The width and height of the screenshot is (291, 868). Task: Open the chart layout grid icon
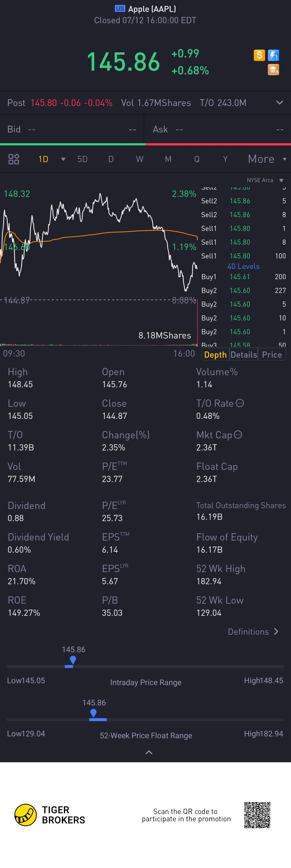point(14,159)
